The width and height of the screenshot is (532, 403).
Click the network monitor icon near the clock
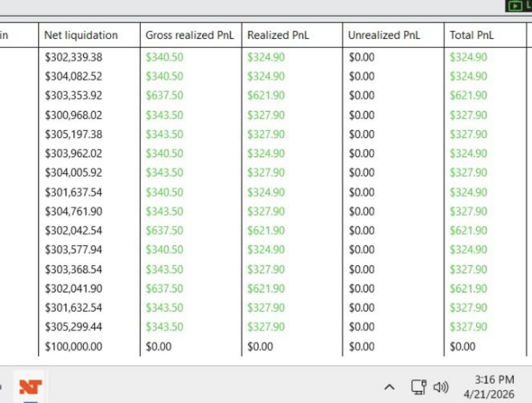[x=419, y=387]
